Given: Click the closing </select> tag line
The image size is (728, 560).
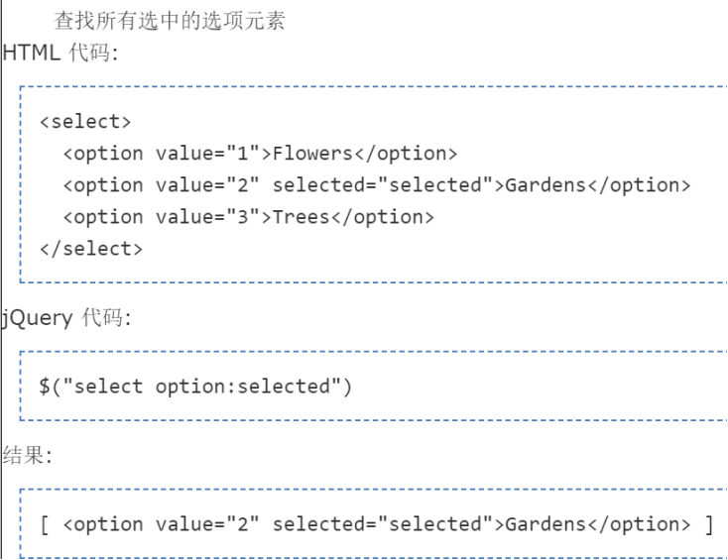Looking at the screenshot, I should click(91, 249).
